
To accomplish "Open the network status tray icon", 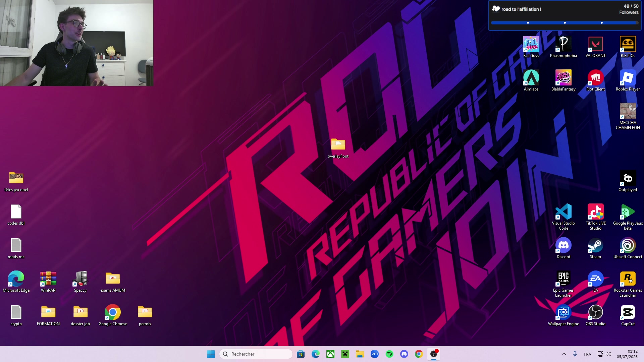I will (x=600, y=354).
